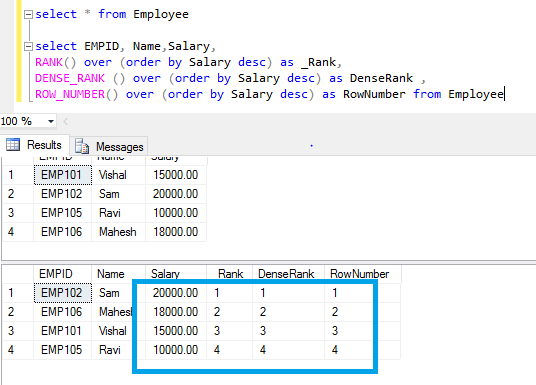Click Rank column header in second grid
The height and width of the screenshot is (385, 536).
(230, 274)
